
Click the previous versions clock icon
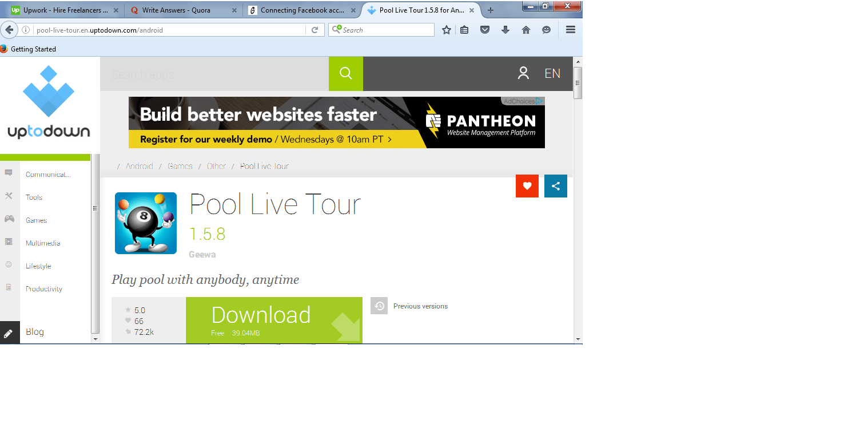[379, 306]
